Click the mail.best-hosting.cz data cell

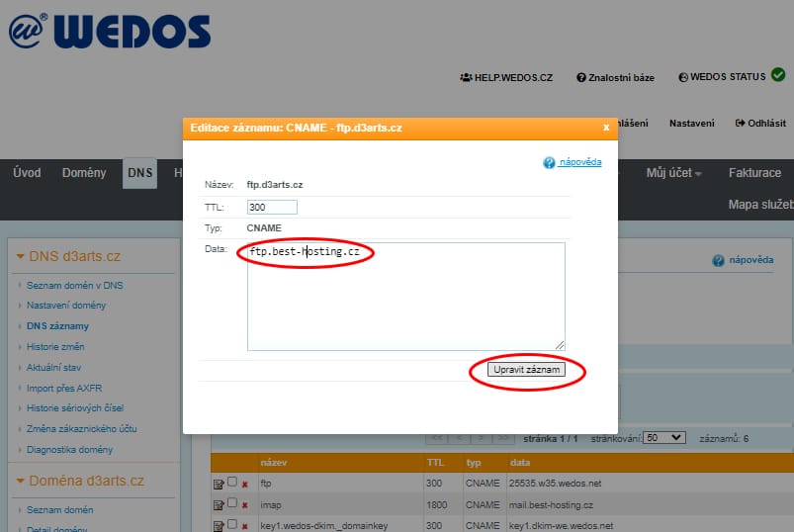tap(551, 505)
